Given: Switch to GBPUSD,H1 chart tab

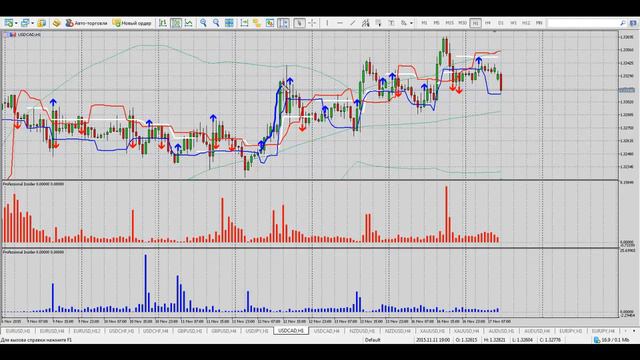Looking at the screenshot, I should click(x=190, y=331).
